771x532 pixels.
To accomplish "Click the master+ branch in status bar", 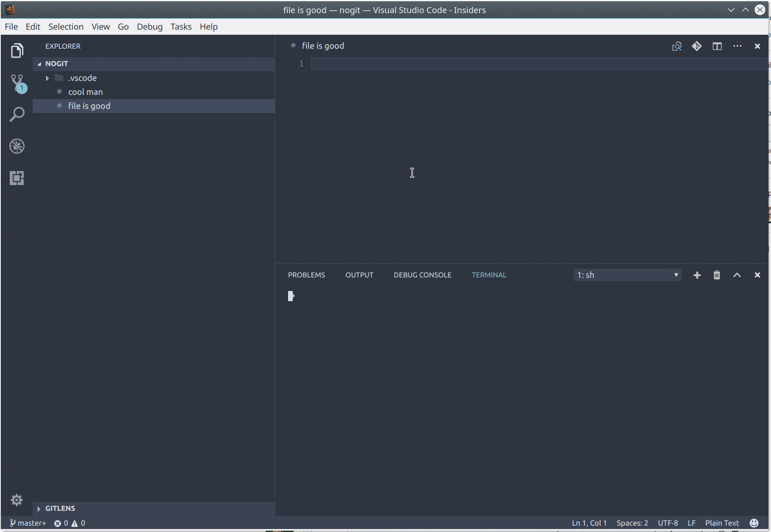I will click(28, 523).
